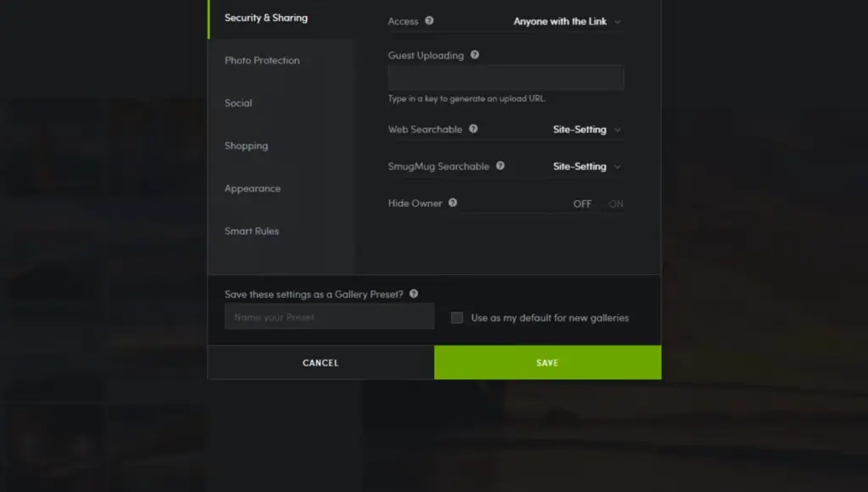Click the Gallery Preset help icon

pyautogui.click(x=414, y=294)
